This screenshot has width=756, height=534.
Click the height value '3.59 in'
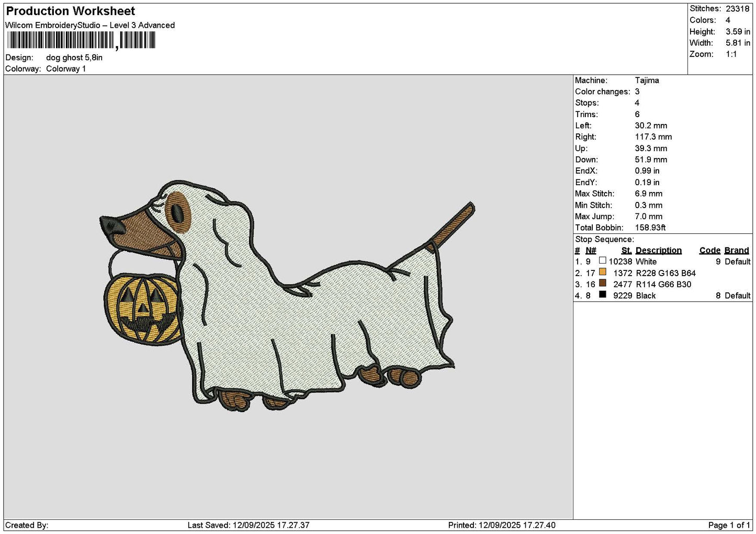click(738, 31)
